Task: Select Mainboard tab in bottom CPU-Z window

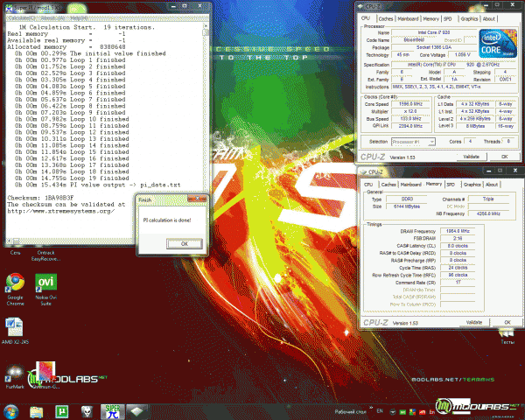Action: click(411, 185)
